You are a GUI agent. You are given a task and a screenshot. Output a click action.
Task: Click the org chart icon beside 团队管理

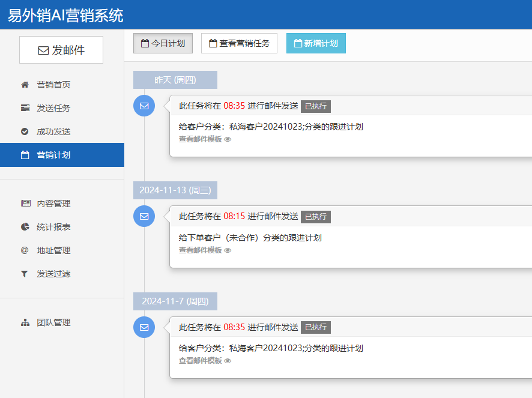tap(25, 323)
